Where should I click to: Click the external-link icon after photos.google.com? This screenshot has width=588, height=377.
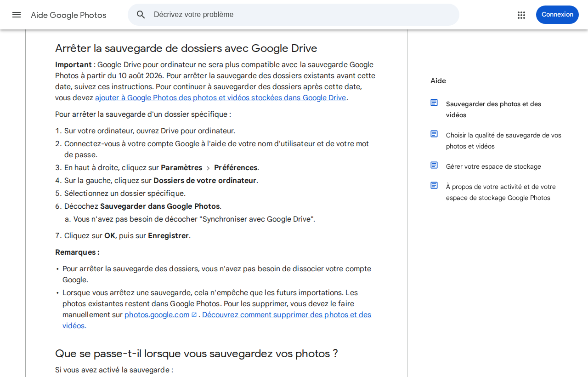194,315
